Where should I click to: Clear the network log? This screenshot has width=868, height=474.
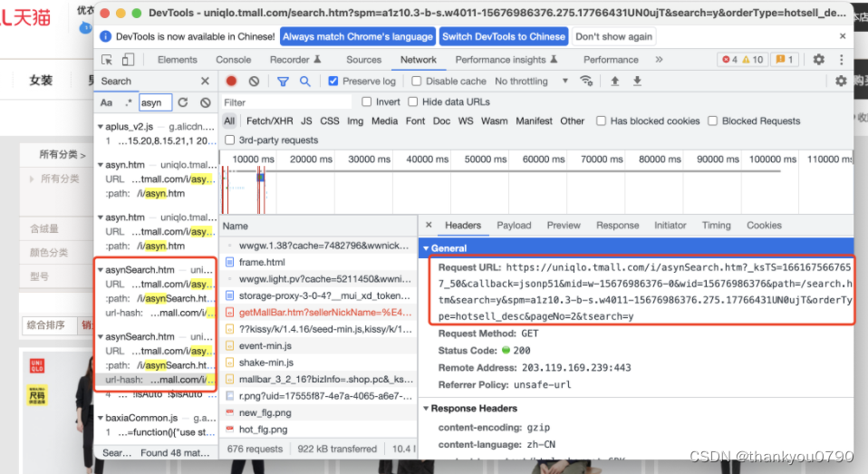[x=254, y=81]
